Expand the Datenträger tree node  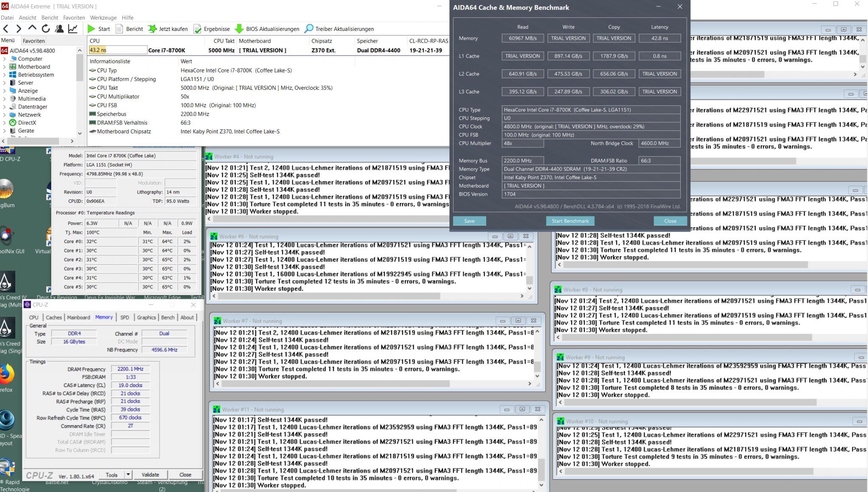pyautogui.click(x=5, y=107)
